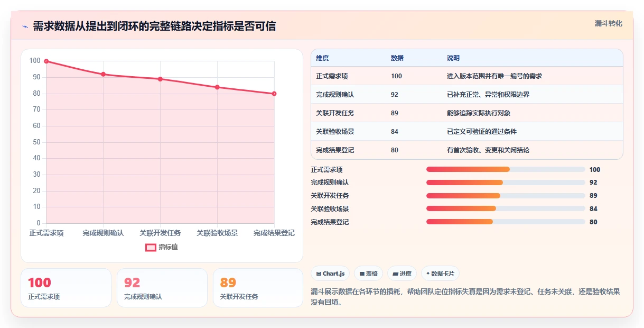Click the 关联验收场景 progress bar
The width and height of the screenshot is (644, 328).
(506, 209)
